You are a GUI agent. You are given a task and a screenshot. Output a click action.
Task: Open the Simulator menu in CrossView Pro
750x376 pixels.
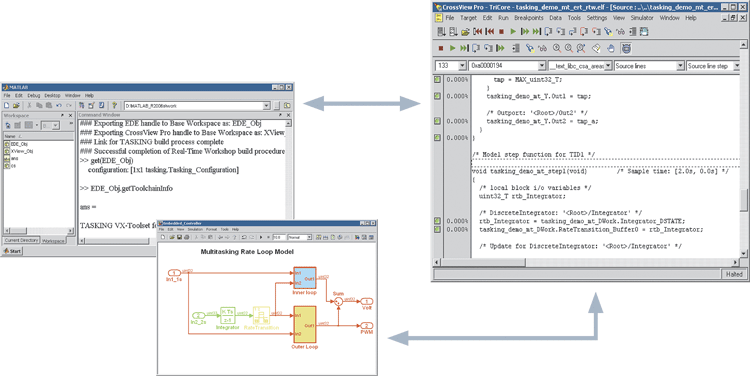pos(642,18)
